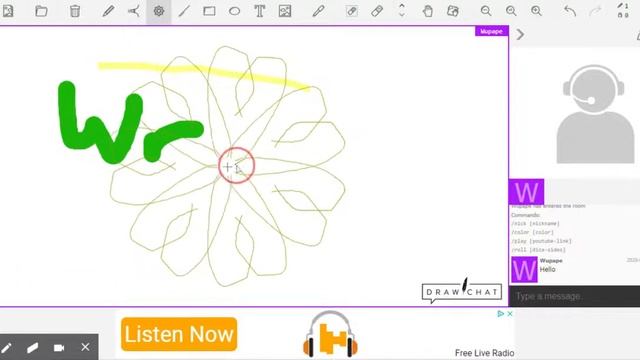Click the up-down size stepper arrows

402,10
